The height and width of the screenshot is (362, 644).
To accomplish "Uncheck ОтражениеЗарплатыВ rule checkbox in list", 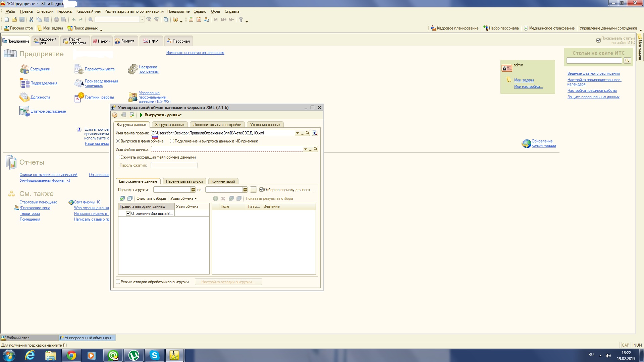I will click(x=128, y=214).
